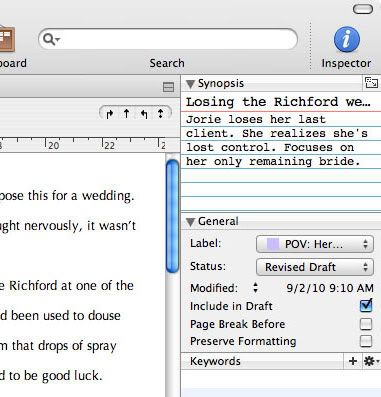The image size is (381, 397).
Task: Click the first right-turn arrow navigation button
Action: click(x=109, y=114)
